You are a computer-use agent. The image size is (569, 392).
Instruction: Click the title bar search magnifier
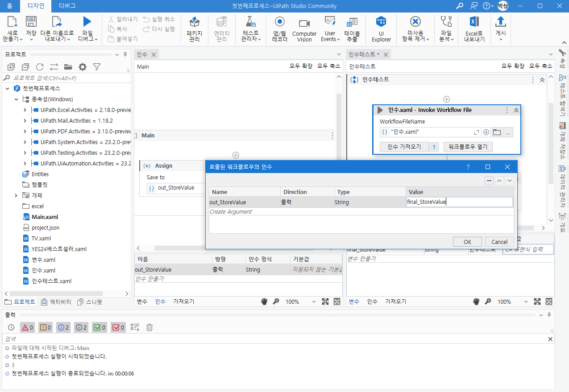[460, 6]
